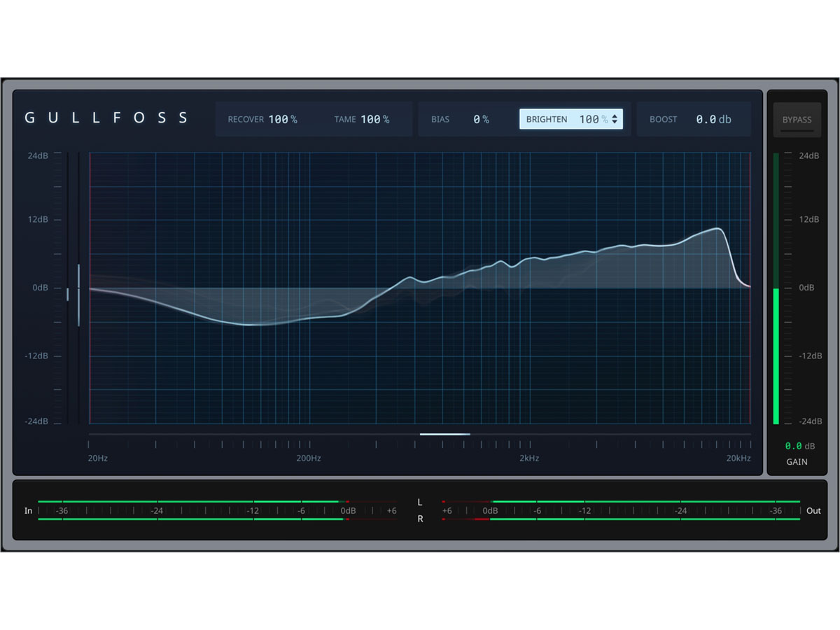The image size is (840, 630).
Task: Click the red left frequency limit line
Action: tap(90, 287)
